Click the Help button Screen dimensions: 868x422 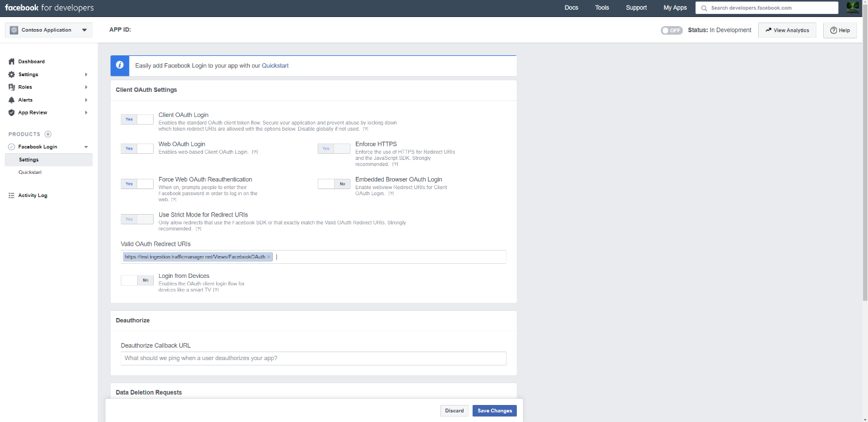pos(840,30)
